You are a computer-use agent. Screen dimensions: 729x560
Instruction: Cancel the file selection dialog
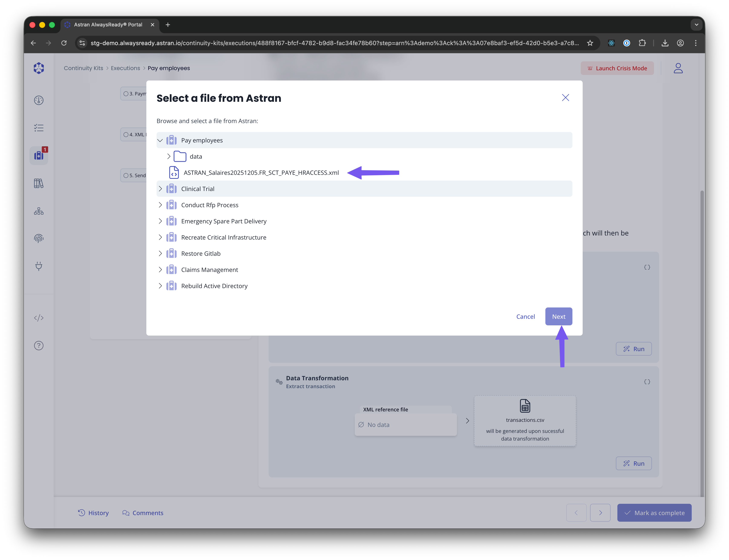[x=525, y=316]
